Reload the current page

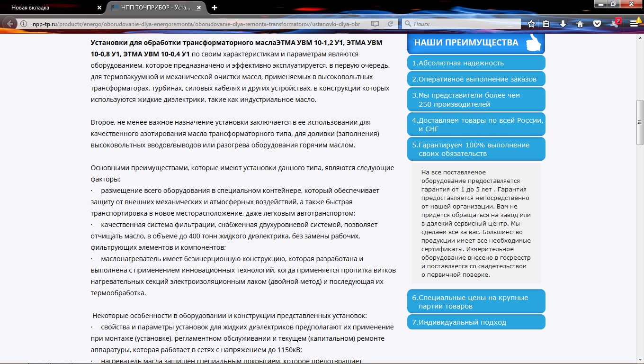coord(391,24)
